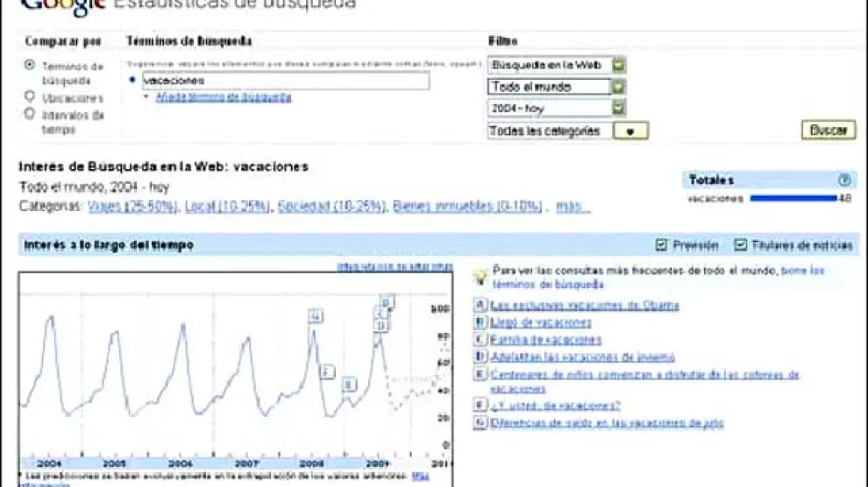This screenshot has width=868, height=487.
Task: Click headline marker B icon in news list
Action: click(x=480, y=322)
